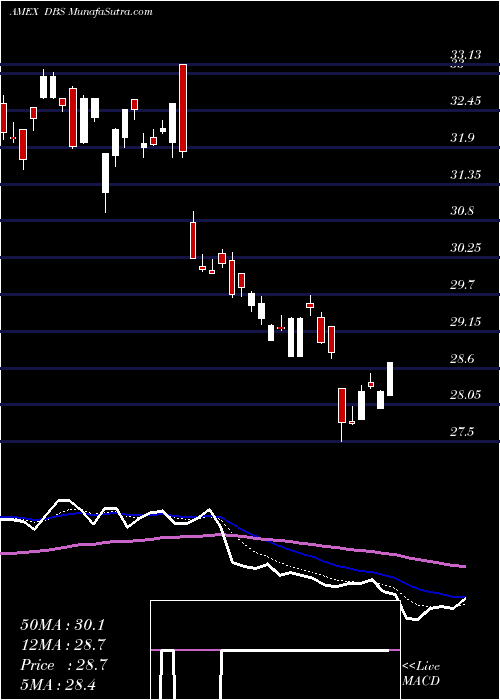
Task: Select the 31.35 price axis label
Action: [465, 175]
